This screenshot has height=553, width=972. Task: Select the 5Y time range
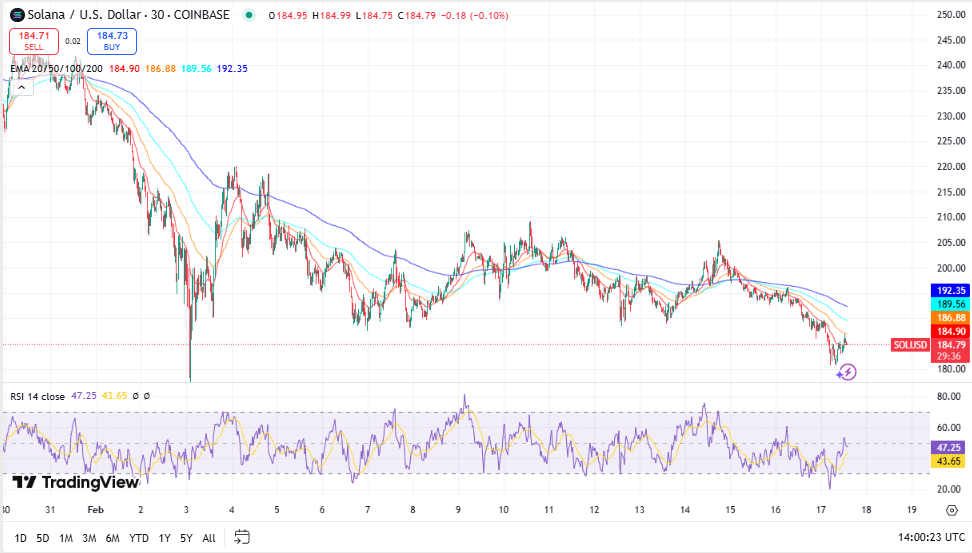(x=186, y=538)
